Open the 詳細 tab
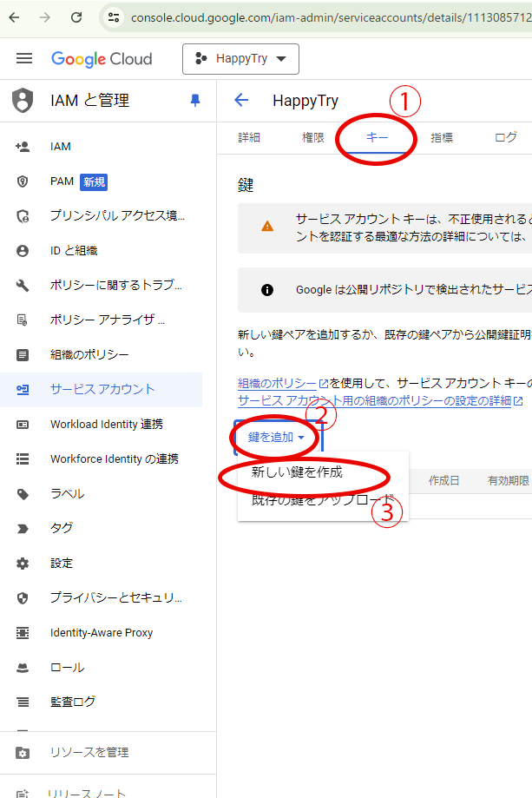This screenshot has width=532, height=798. (x=249, y=137)
